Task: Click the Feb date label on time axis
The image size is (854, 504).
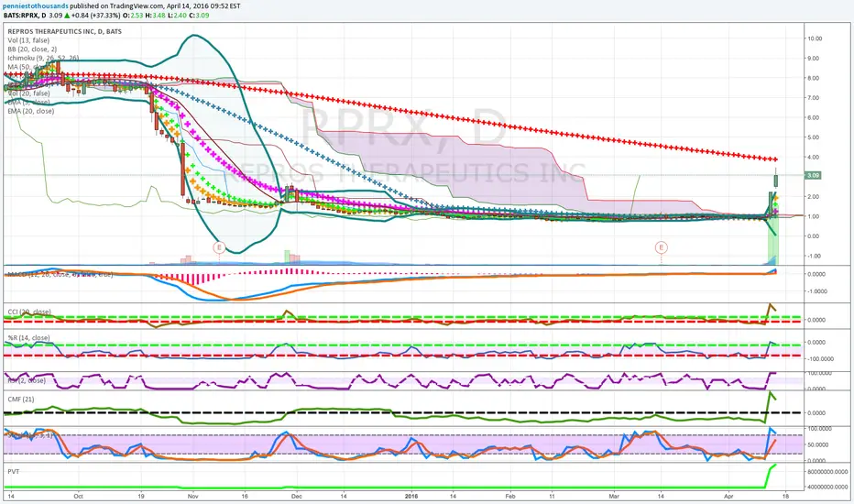Action: [x=510, y=497]
